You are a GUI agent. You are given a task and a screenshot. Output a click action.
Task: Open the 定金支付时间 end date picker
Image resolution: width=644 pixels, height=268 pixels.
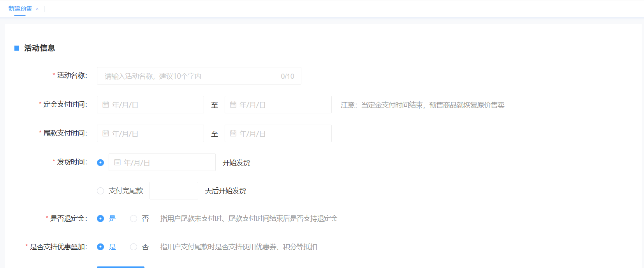(x=283, y=105)
